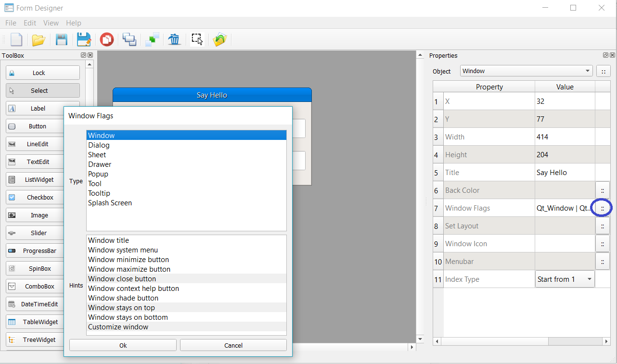This screenshot has height=364, width=617.
Task: Click the folder with green arrow icon
Action: point(220,39)
